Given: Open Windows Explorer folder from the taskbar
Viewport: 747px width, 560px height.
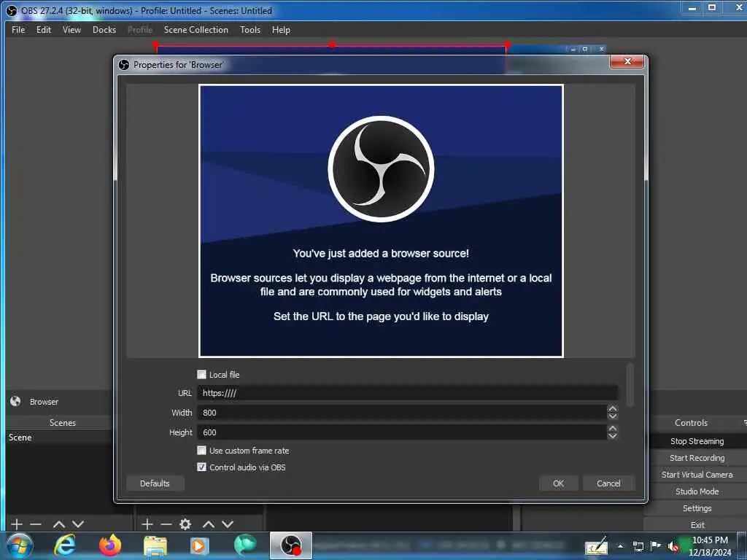Looking at the screenshot, I should pos(155,546).
